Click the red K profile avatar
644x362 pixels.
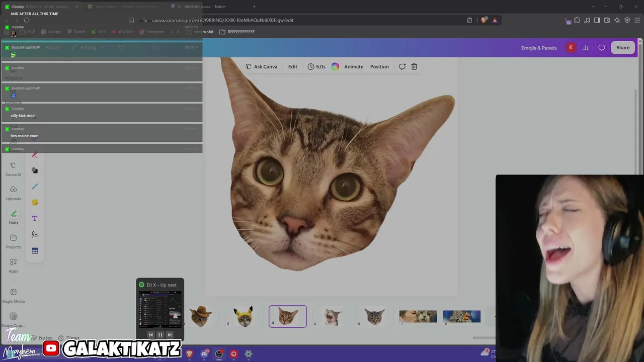pos(571,48)
